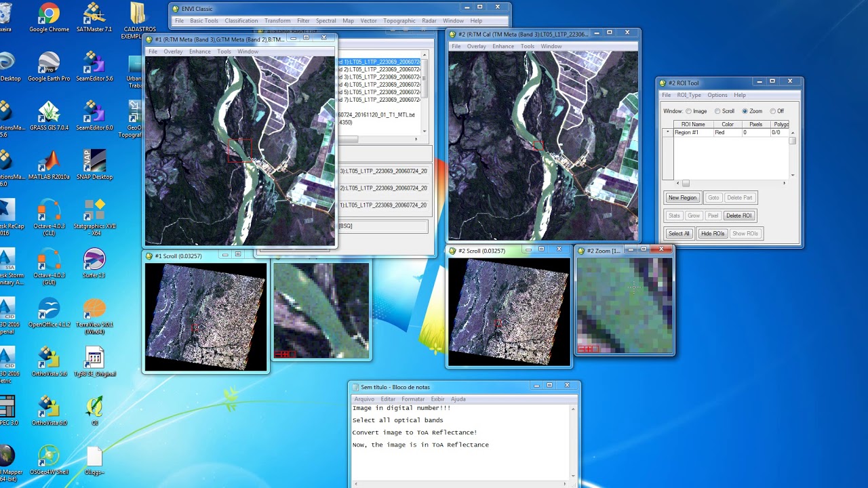The image size is (868, 488).
Task: Open the Tg98 SE_Original file icon
Action: tap(94, 361)
